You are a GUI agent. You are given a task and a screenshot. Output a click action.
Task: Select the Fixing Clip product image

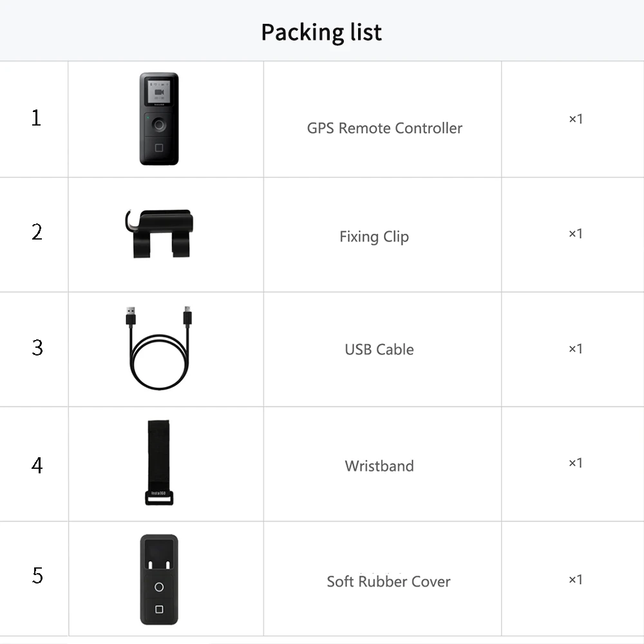(x=159, y=232)
